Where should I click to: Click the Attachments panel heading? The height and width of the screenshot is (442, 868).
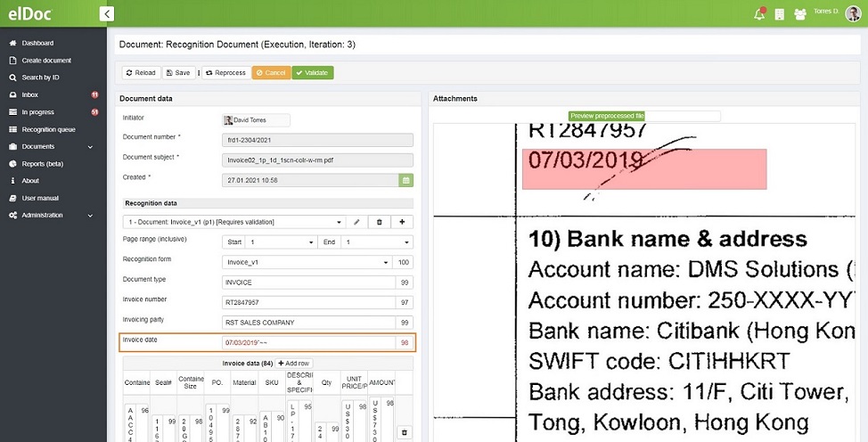pyautogui.click(x=455, y=99)
